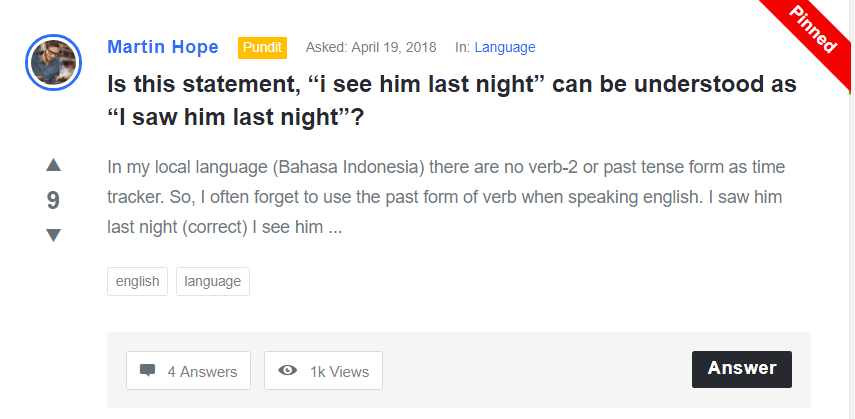Screen dimensions: 855x419
Task: Select the 'english' tag
Action: pos(138,281)
